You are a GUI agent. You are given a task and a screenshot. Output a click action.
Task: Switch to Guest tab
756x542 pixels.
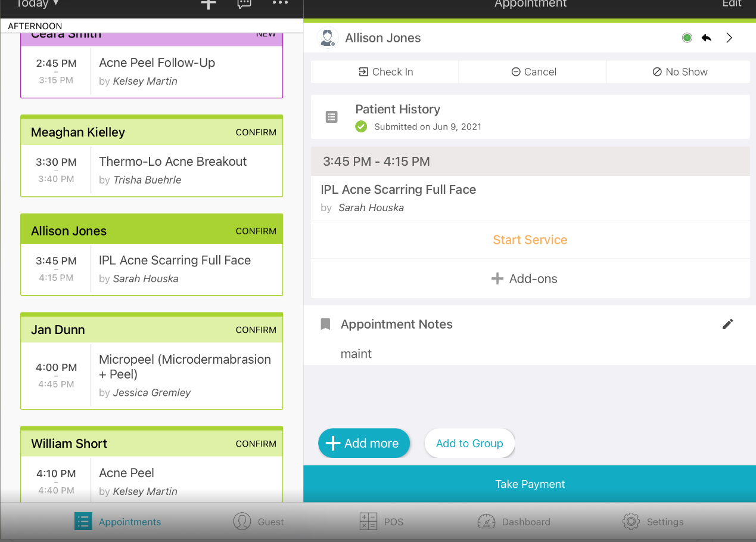[x=259, y=522]
